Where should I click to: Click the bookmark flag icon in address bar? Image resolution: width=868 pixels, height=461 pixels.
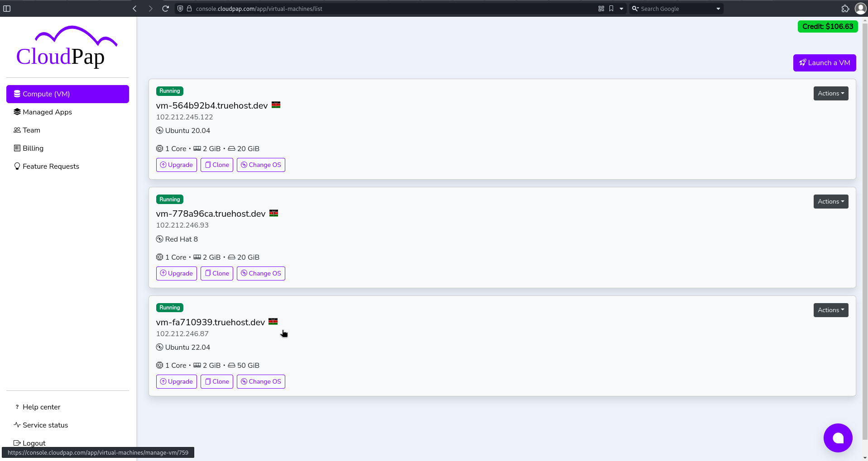[x=611, y=8]
